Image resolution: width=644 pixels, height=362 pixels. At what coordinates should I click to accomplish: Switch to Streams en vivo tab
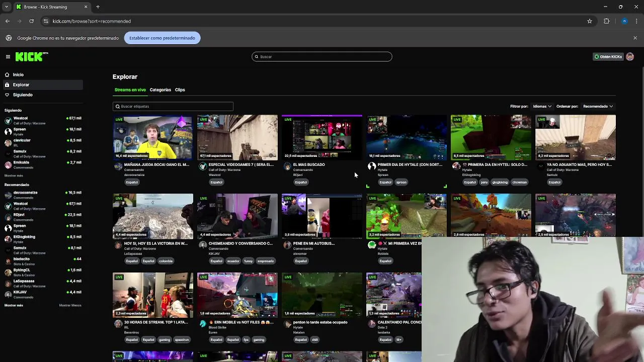click(130, 90)
